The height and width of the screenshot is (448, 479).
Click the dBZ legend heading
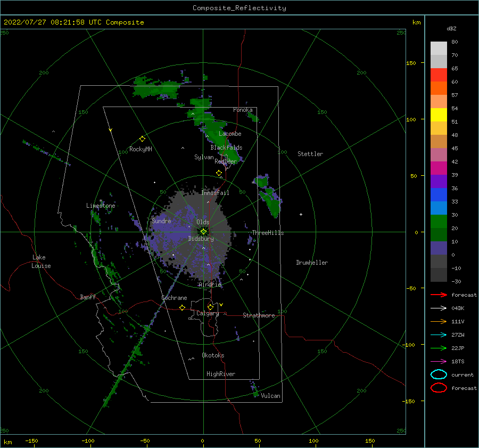(451, 28)
